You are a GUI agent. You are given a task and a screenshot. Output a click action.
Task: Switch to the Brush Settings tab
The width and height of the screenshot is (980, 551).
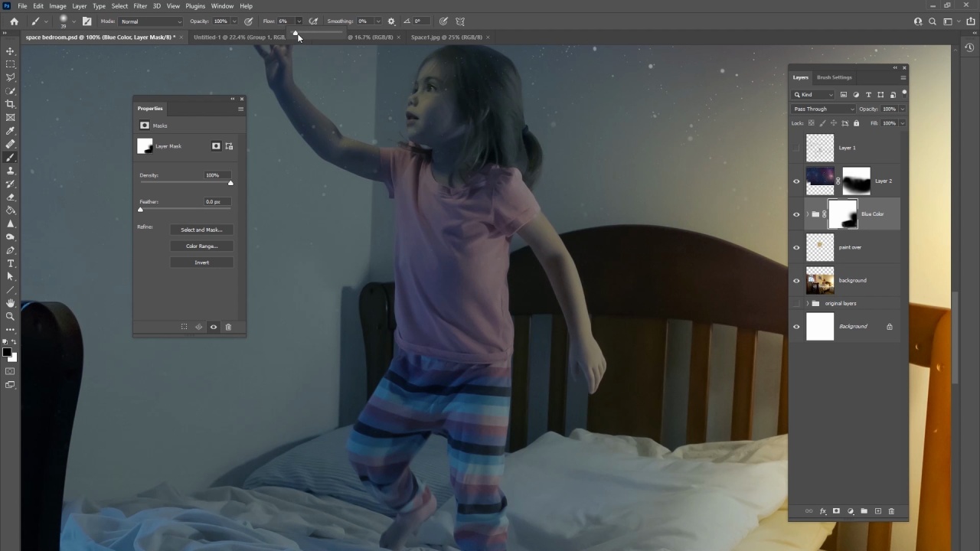click(834, 77)
